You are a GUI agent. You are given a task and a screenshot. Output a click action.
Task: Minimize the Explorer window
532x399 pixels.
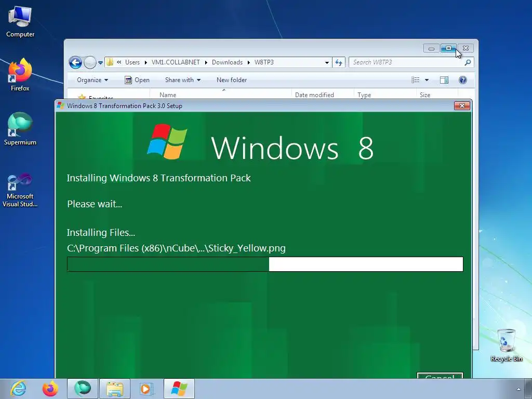(x=431, y=48)
